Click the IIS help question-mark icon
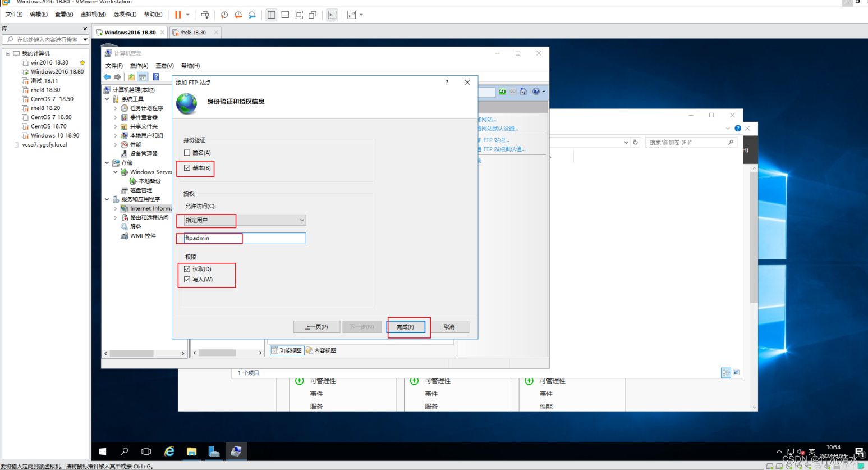The height and width of the screenshot is (470, 868). tap(536, 92)
